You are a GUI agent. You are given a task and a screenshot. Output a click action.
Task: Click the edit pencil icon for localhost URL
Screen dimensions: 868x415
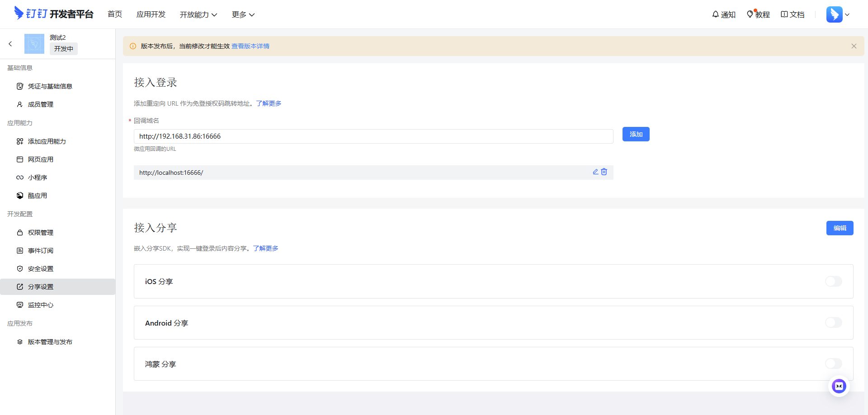pos(595,172)
